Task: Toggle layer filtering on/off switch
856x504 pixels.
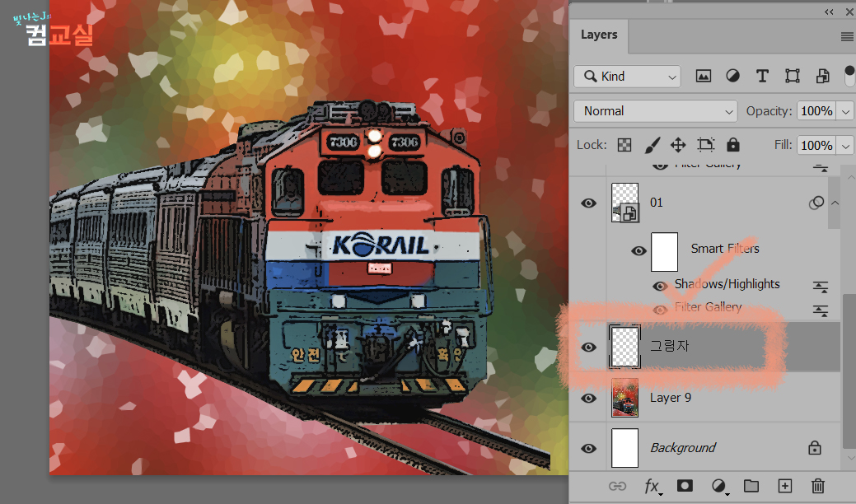Action: coord(849,76)
